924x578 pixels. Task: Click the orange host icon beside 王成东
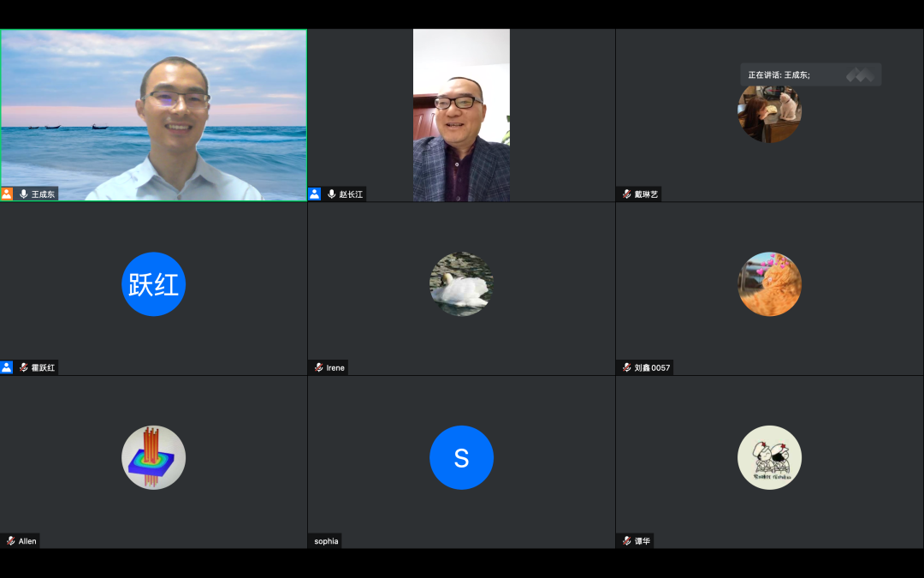[x=7, y=194]
